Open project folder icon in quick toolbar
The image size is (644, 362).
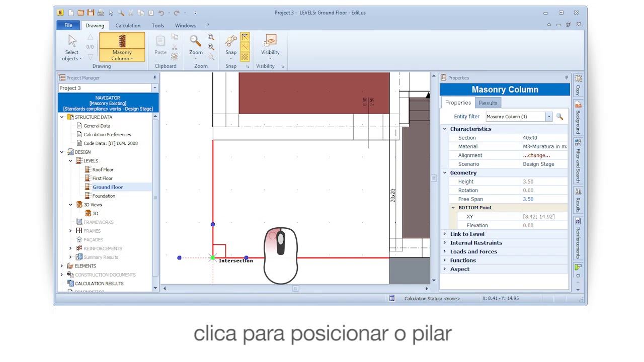pyautogui.click(x=80, y=13)
